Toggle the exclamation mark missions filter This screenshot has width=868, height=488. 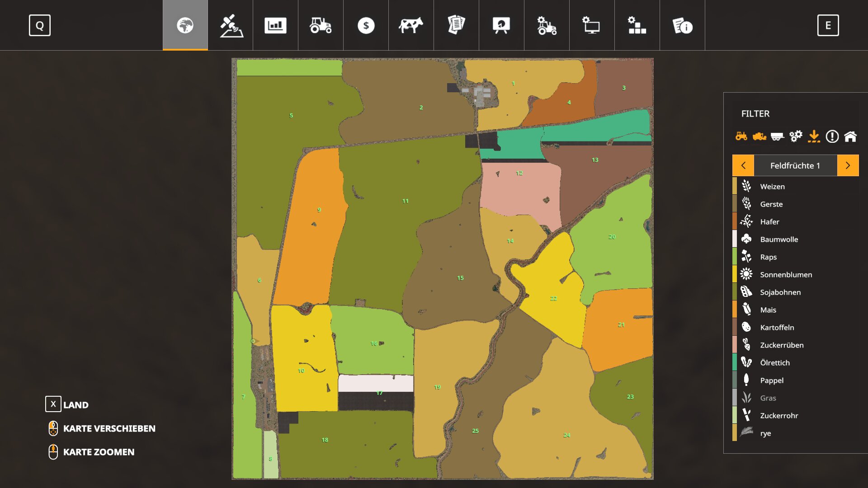tap(832, 136)
